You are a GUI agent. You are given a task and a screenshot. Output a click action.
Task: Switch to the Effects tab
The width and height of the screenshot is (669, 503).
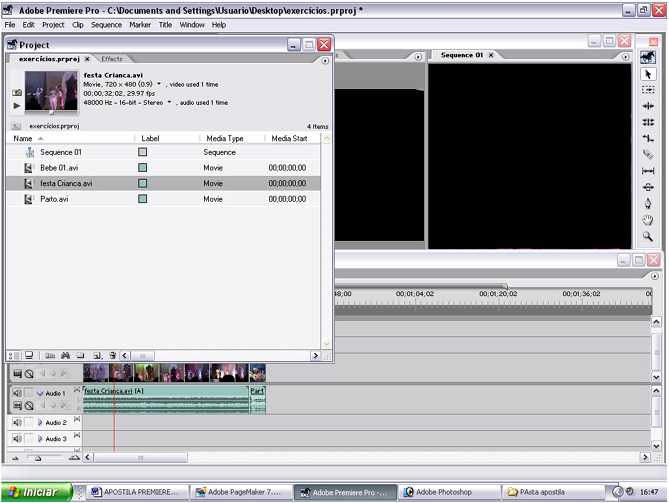click(111, 59)
